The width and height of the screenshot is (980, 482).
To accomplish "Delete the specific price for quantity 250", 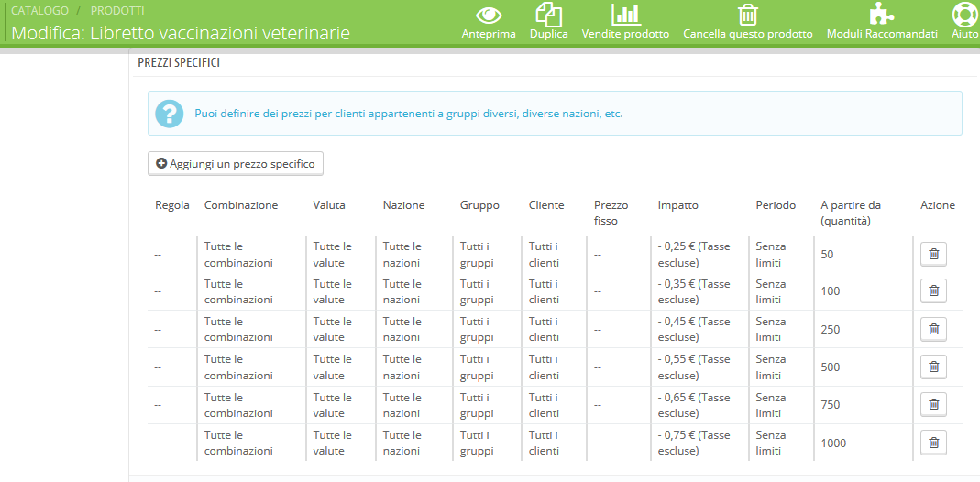I will 934,329.
